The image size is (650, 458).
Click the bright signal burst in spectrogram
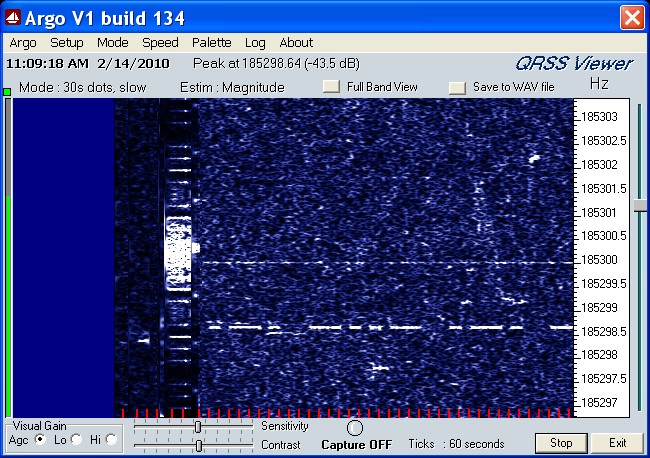pos(178,253)
